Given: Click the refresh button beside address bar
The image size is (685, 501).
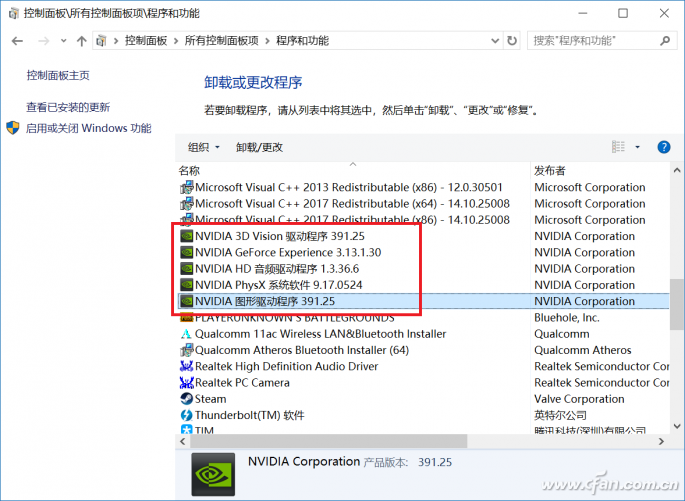Looking at the screenshot, I should (x=512, y=41).
